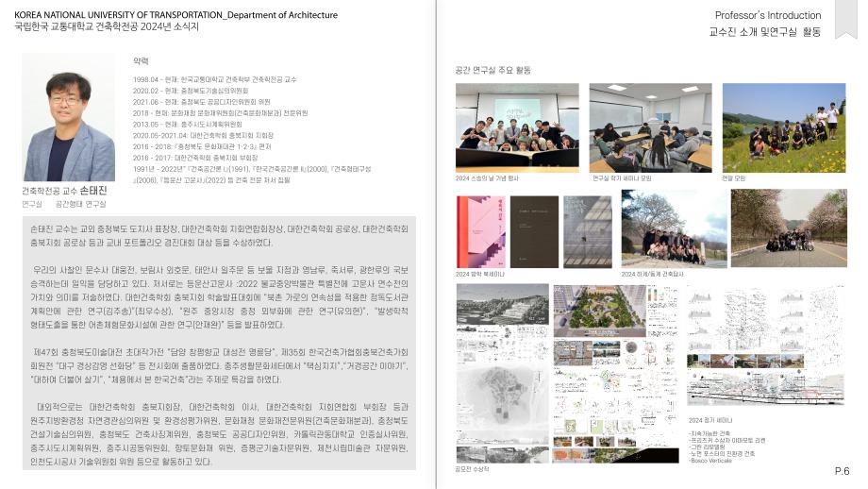
Task: Click the P.6 page number
Action: pyautogui.click(x=842, y=471)
